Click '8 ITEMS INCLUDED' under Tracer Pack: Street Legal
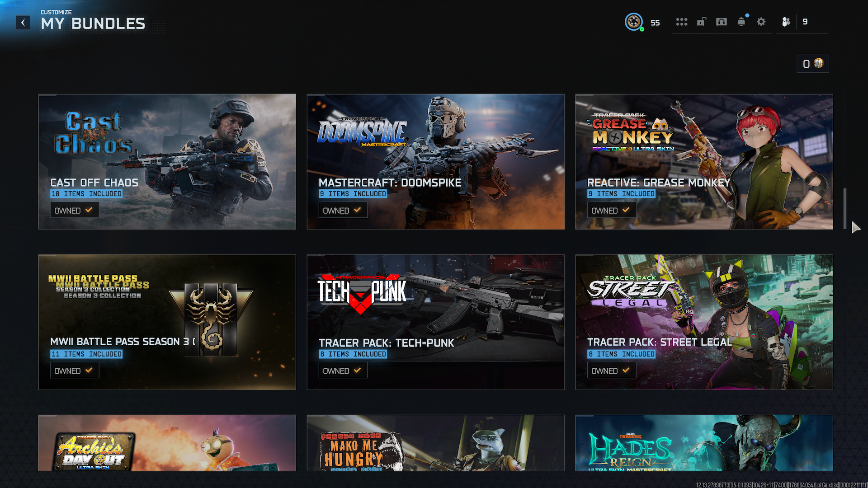868x488 pixels. [621, 354]
